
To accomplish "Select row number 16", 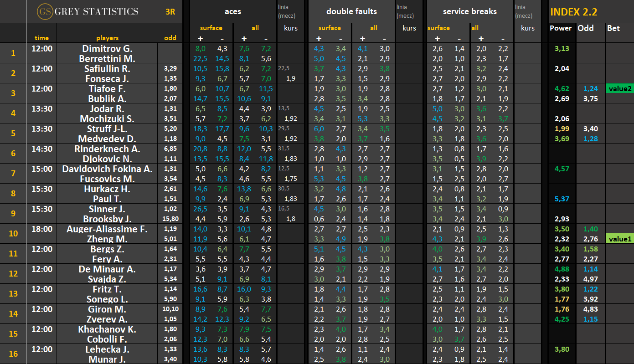I will 13,354.
